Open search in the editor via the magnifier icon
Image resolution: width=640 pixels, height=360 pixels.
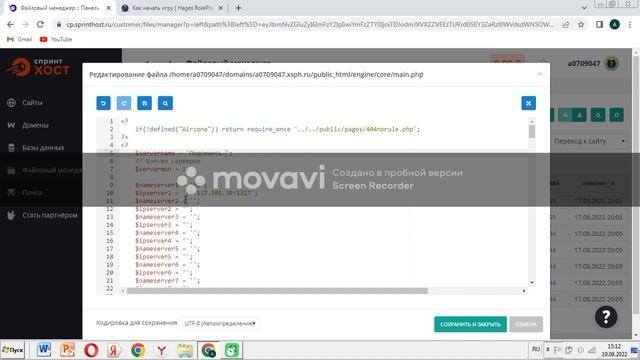tap(165, 103)
